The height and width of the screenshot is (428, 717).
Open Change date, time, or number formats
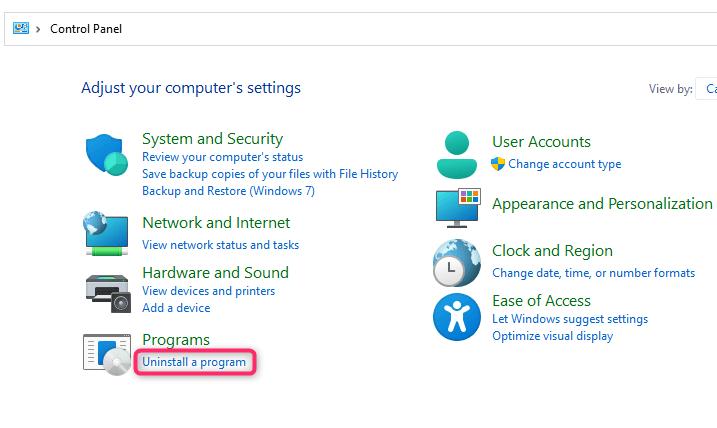[x=593, y=272]
